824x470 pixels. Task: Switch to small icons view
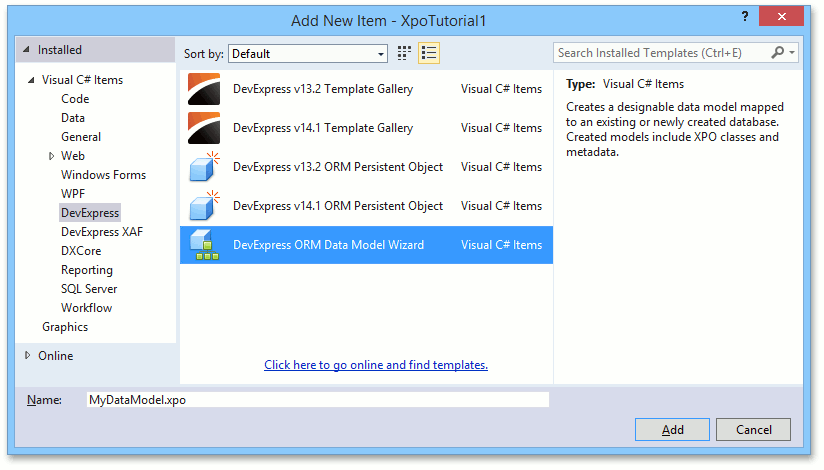(404, 53)
